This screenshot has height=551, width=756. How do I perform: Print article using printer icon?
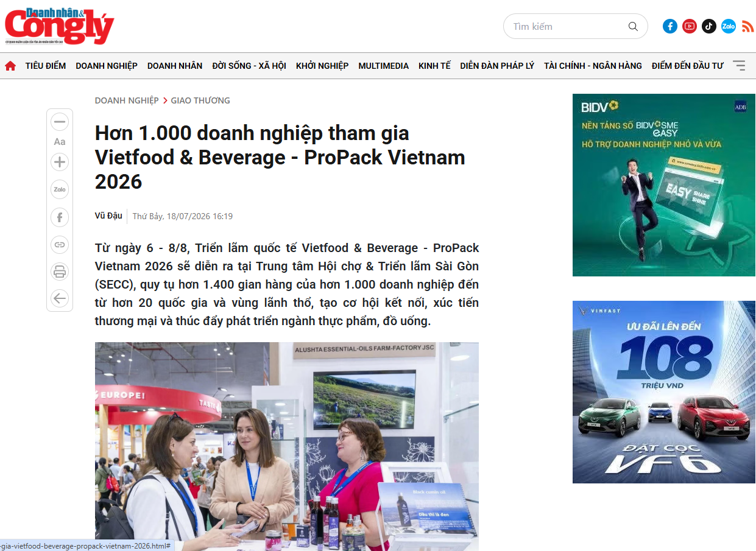point(60,271)
